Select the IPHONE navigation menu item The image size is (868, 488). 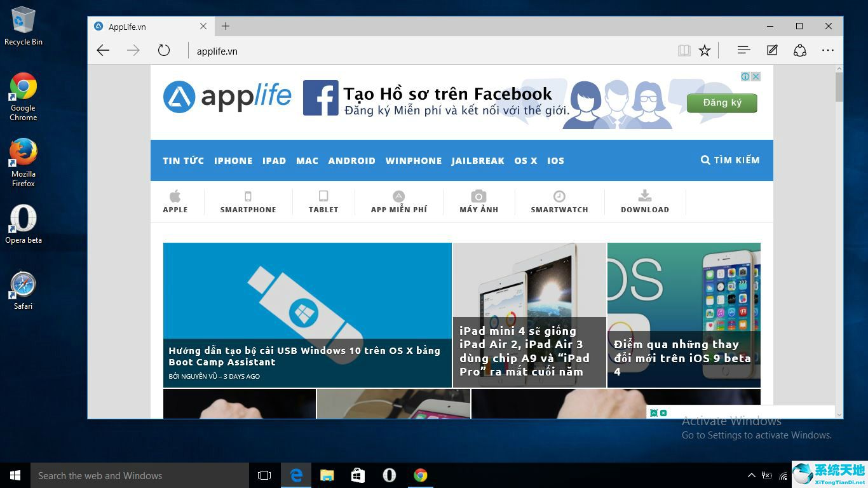coord(233,161)
